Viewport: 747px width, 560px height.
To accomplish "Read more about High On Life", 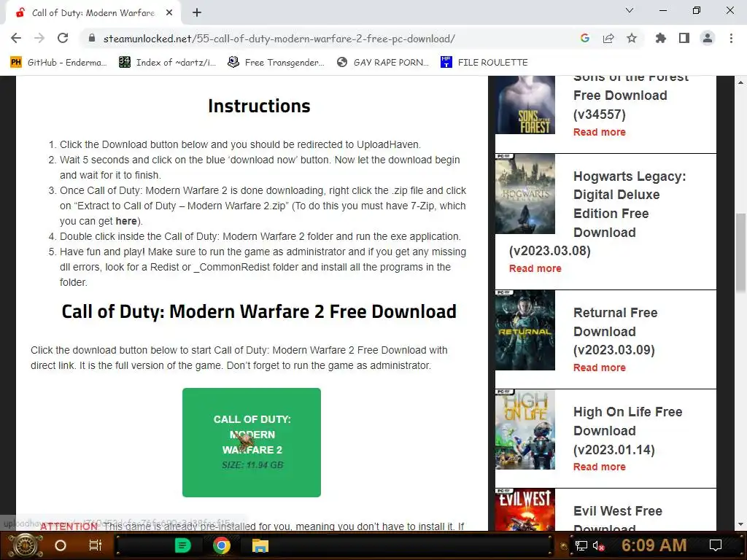I will [600, 467].
